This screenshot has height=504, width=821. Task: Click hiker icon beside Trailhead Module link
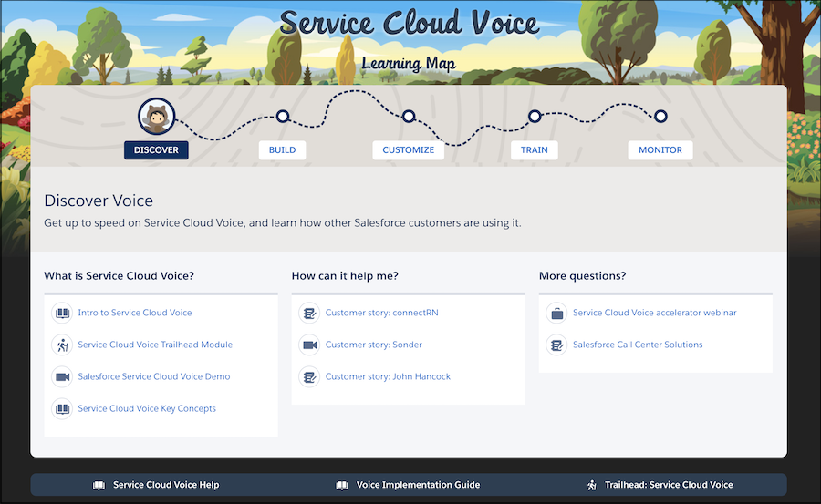tap(62, 345)
